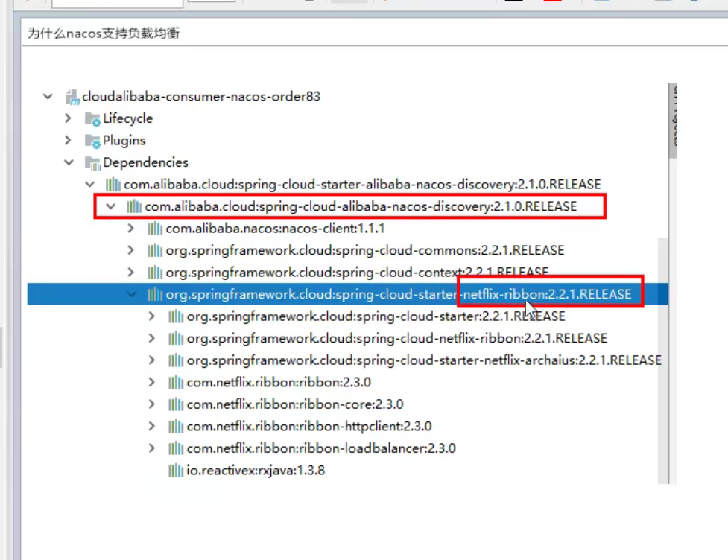Select com.netflix.ribbon:ribbon:2.3.0 text
This screenshot has width=728, height=560.
[279, 382]
